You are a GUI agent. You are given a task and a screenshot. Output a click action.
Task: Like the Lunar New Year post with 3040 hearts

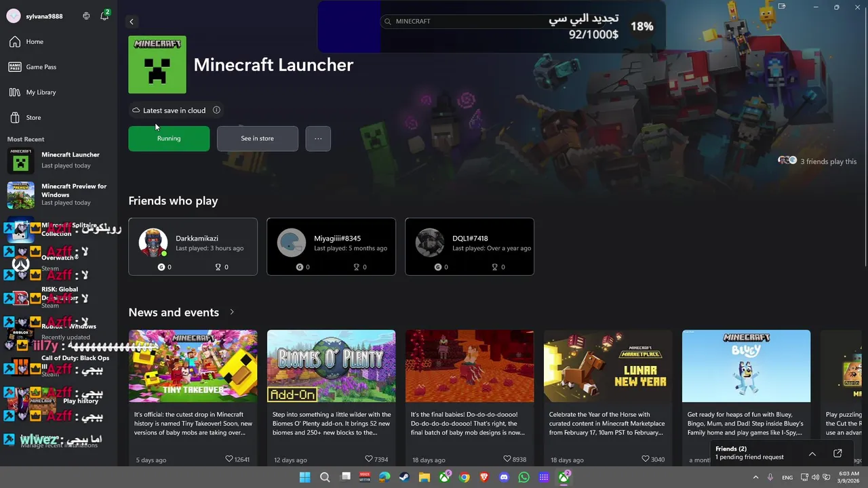[x=646, y=459]
